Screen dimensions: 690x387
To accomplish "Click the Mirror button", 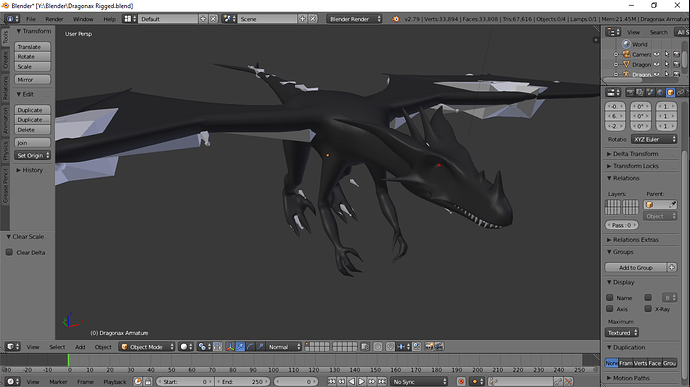I will pos(33,80).
